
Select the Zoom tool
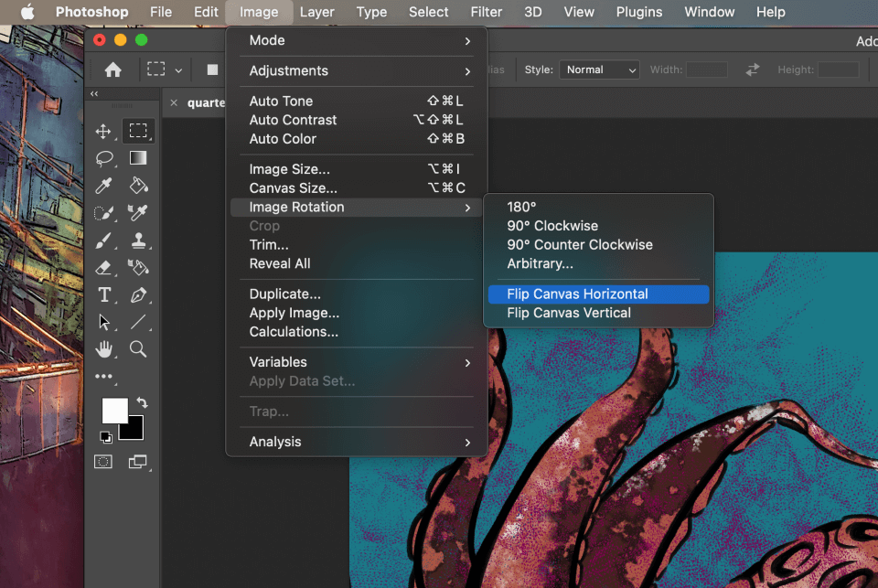click(x=138, y=349)
